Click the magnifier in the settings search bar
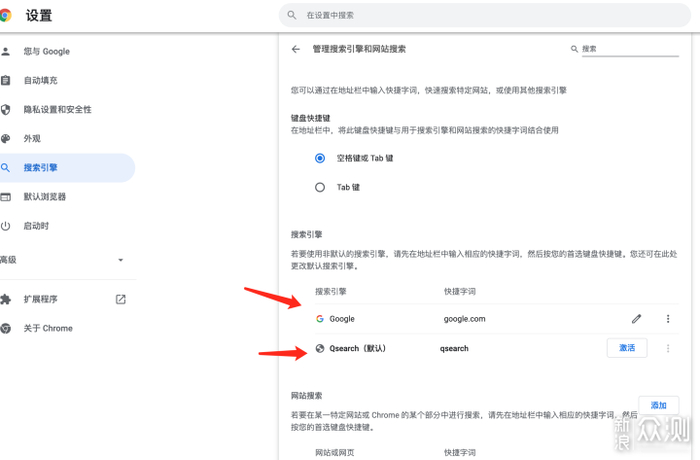700x460 pixels. click(292, 15)
